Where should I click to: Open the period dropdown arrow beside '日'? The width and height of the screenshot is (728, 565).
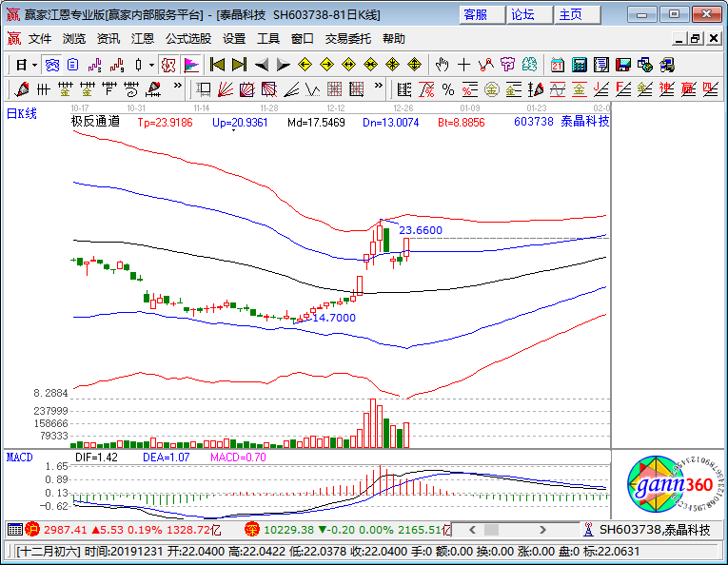pos(34,65)
